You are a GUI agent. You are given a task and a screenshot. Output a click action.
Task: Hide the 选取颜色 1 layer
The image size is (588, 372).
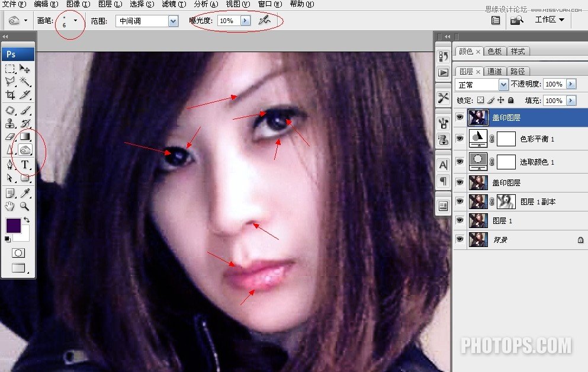point(460,161)
